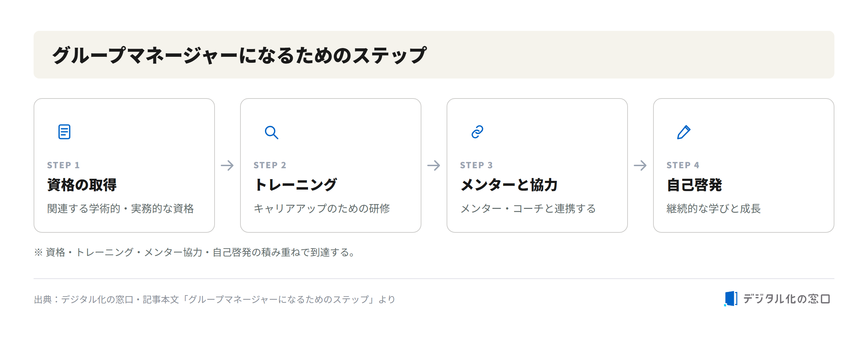Click the キャリアアップのための研修 description
The width and height of the screenshot is (868, 340).
[x=322, y=209]
